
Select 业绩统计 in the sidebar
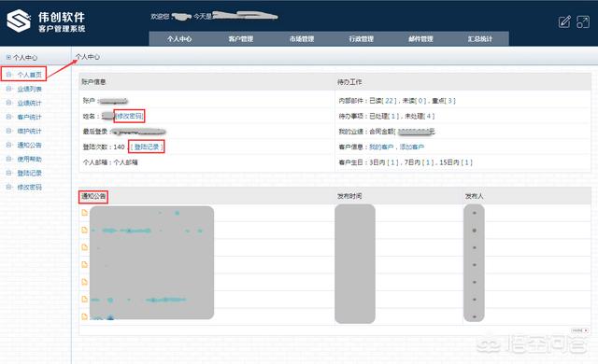(x=29, y=103)
